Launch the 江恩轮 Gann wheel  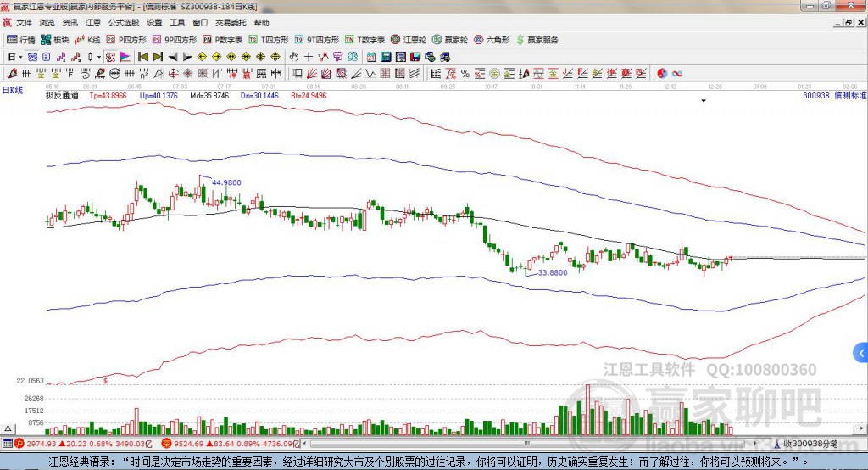pos(409,39)
